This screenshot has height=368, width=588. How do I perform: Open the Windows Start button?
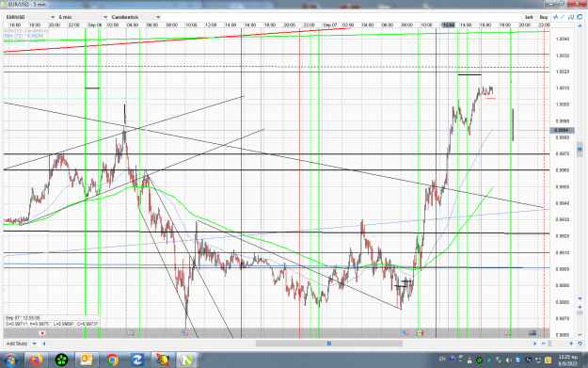click(10, 360)
